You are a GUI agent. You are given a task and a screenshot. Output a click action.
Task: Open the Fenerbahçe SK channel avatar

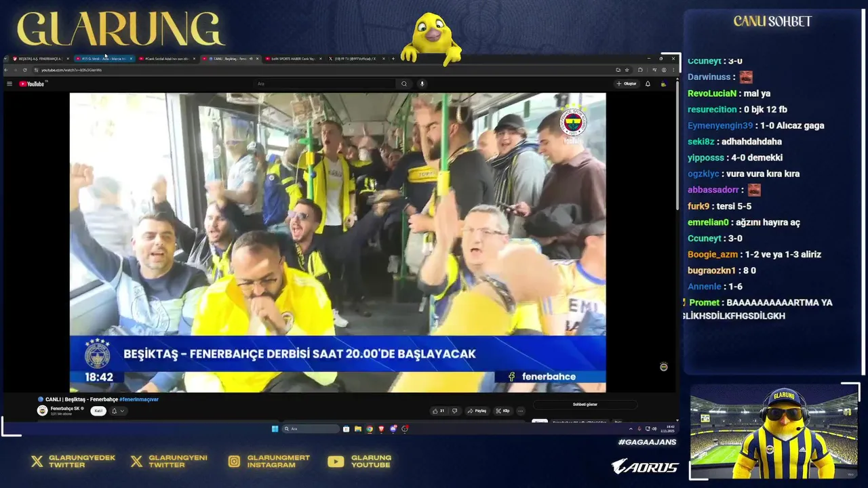click(x=42, y=411)
